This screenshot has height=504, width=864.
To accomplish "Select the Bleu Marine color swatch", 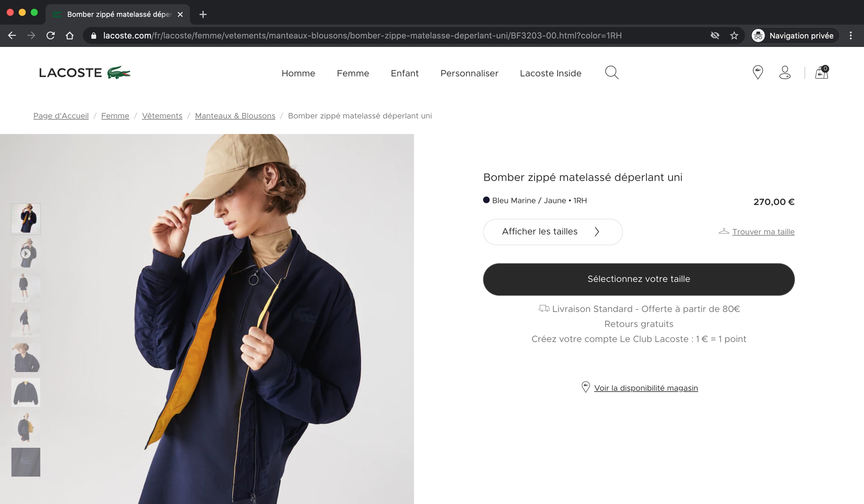I will point(486,200).
